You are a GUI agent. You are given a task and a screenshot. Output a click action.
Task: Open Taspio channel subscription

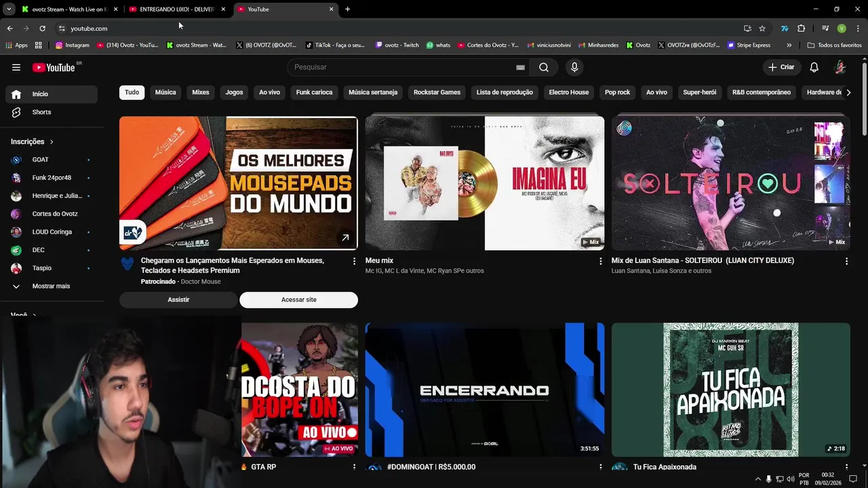52,268
